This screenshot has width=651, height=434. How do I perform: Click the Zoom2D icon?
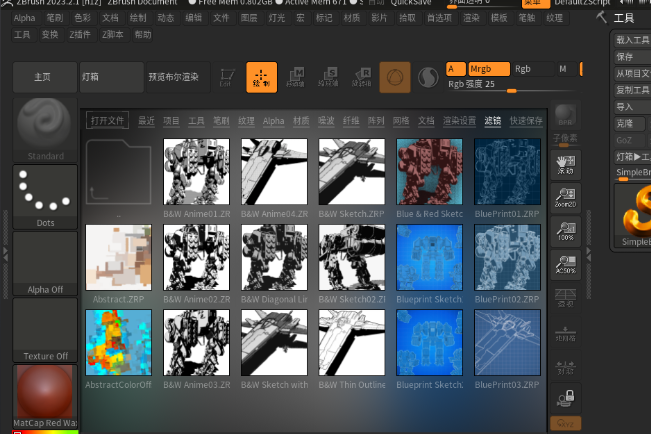pyautogui.click(x=566, y=198)
